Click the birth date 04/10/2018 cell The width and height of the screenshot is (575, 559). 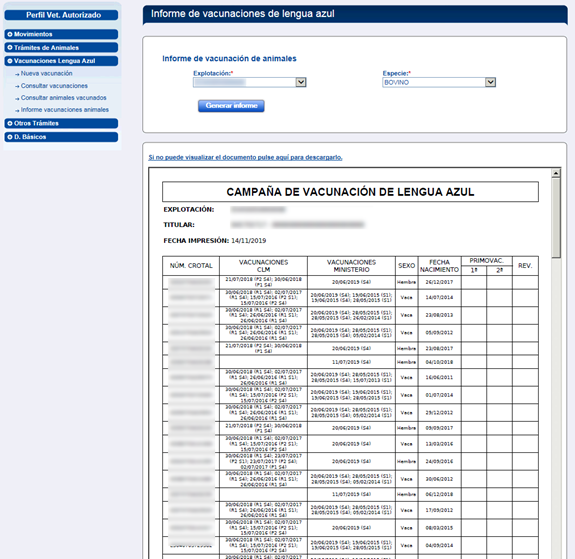pos(439,362)
